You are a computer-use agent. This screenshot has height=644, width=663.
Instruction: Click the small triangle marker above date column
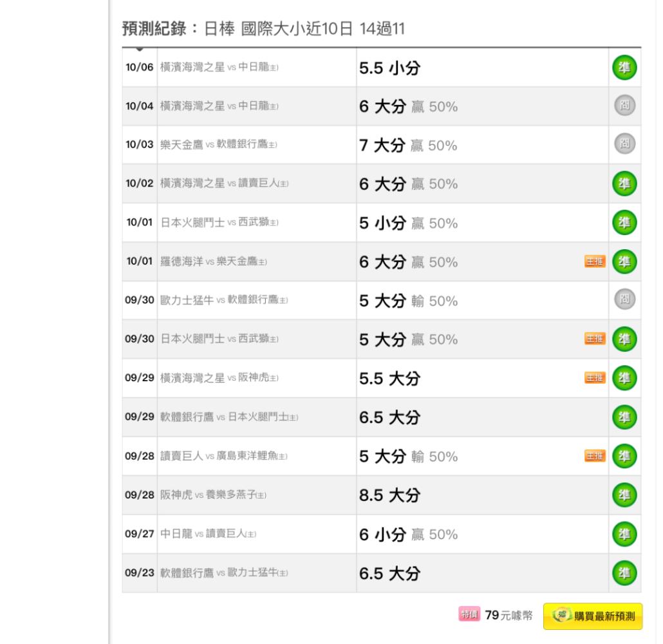click(x=140, y=50)
